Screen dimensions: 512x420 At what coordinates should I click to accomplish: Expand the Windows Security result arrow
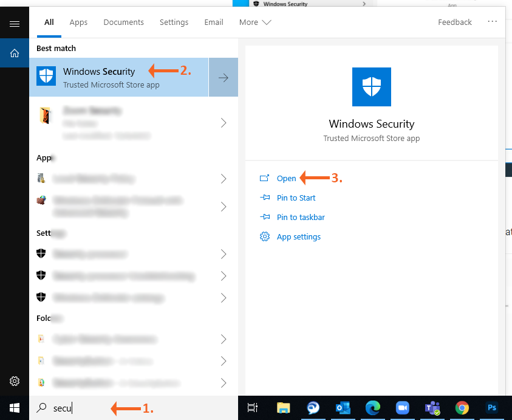coord(223,77)
